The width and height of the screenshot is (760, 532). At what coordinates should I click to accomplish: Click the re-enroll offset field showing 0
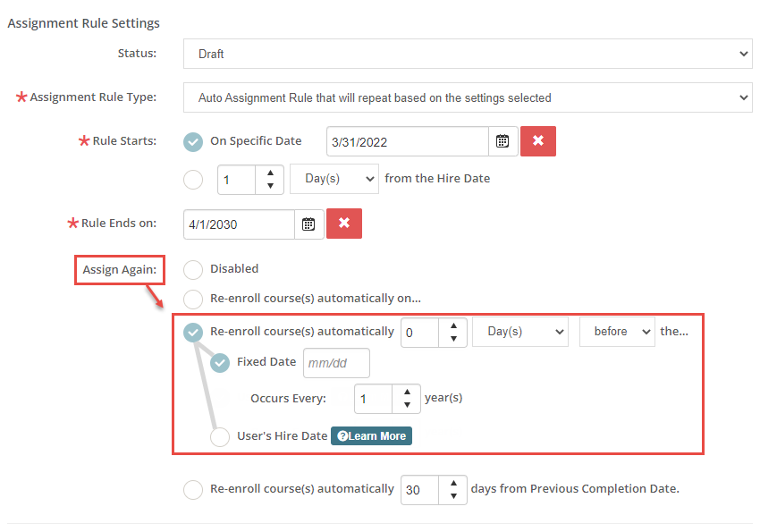(x=419, y=333)
